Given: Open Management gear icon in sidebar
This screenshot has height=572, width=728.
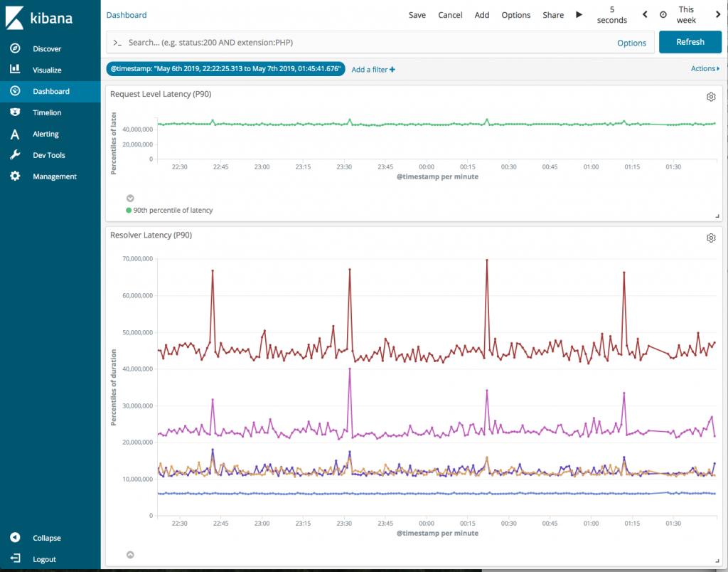Looking at the screenshot, I should pos(15,176).
